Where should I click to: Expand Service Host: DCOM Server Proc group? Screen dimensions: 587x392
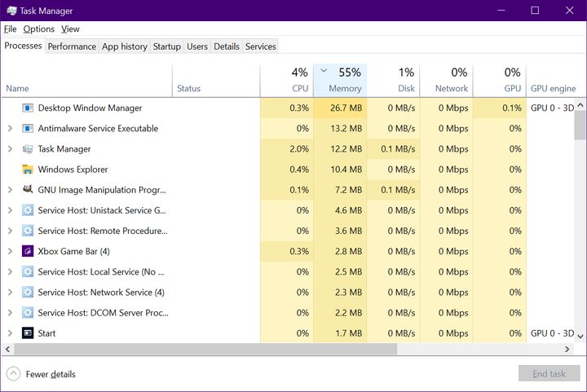10,313
